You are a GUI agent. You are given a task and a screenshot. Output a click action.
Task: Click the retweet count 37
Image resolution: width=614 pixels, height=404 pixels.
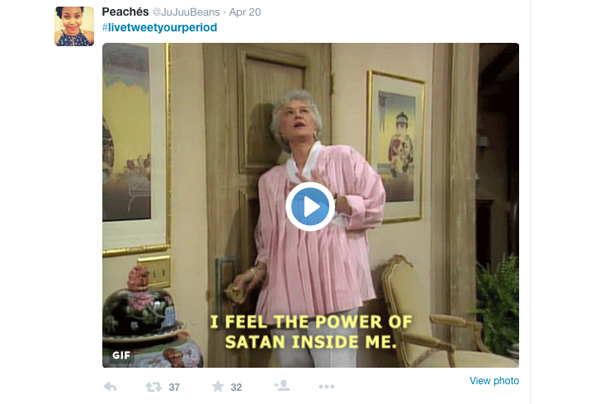(174, 388)
